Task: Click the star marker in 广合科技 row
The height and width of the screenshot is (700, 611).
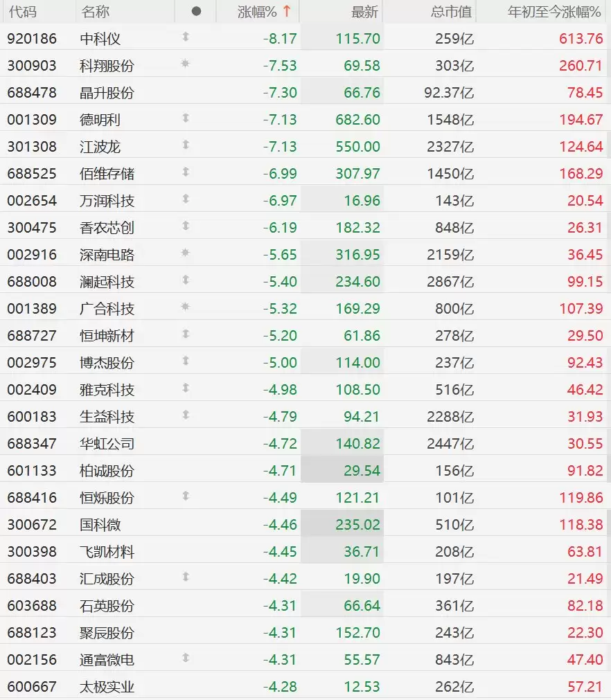Action: click(186, 307)
